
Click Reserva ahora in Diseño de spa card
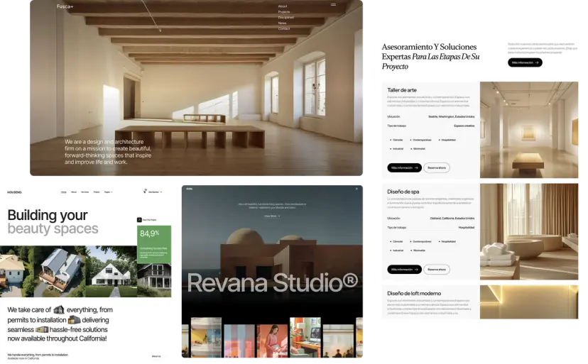[x=437, y=270]
